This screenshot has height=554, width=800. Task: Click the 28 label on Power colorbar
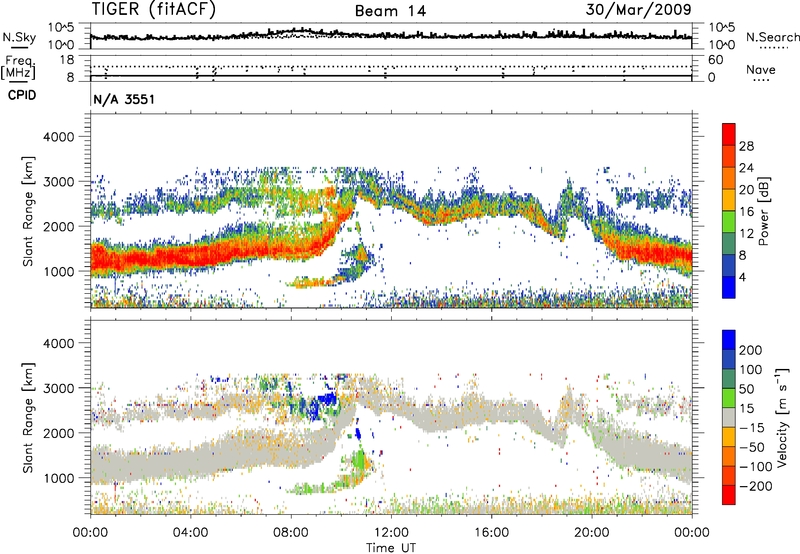coord(746,146)
